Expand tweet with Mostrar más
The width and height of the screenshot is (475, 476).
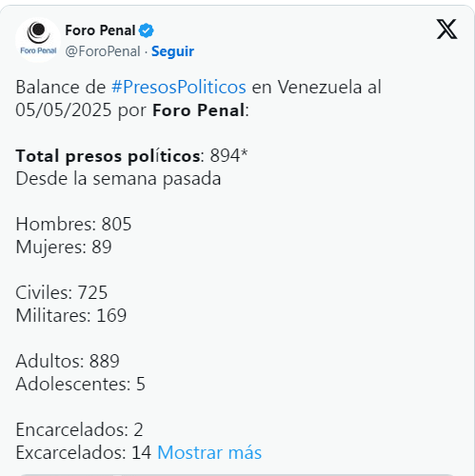(209, 452)
